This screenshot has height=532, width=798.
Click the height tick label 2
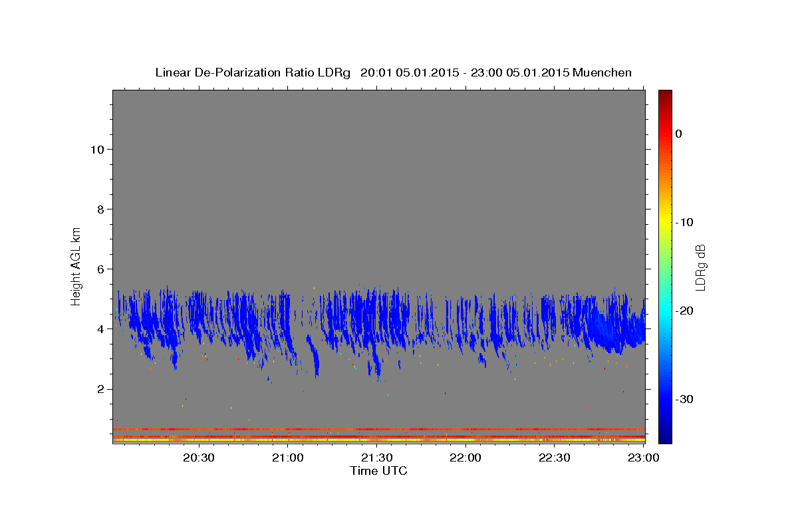(x=100, y=389)
